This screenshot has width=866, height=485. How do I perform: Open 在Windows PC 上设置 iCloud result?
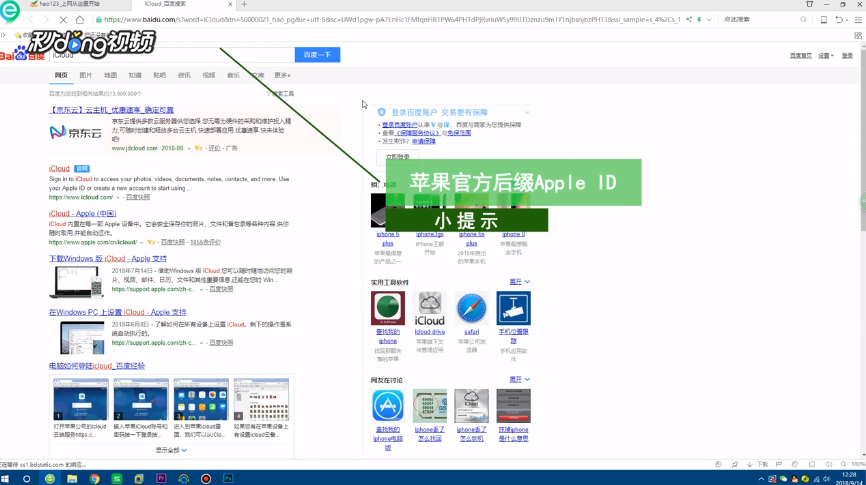[118, 312]
